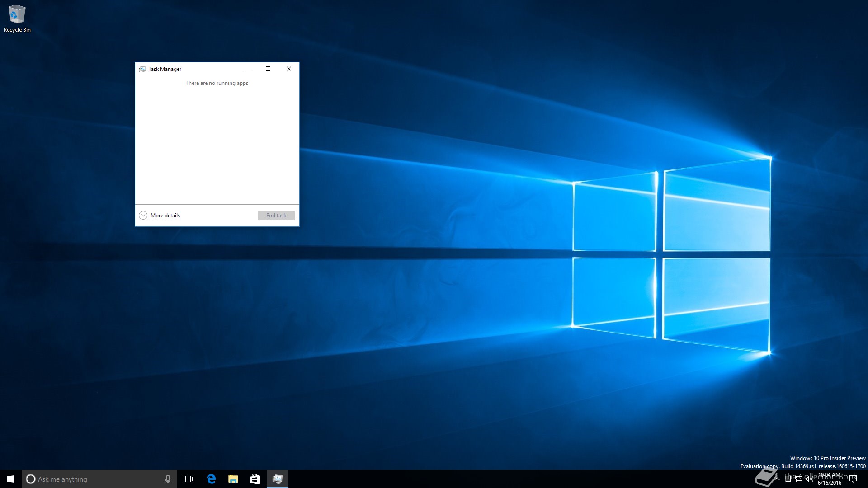
Task: Select the Task Manager taskbar button
Action: [278, 479]
